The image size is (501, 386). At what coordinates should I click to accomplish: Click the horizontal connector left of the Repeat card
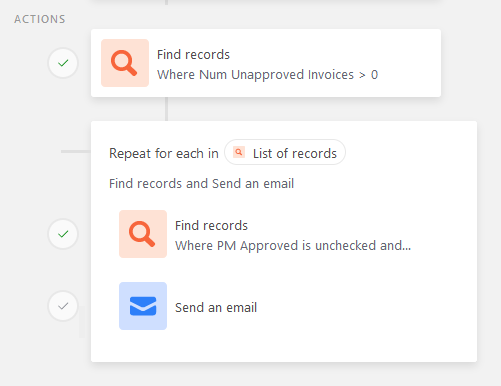(76, 151)
